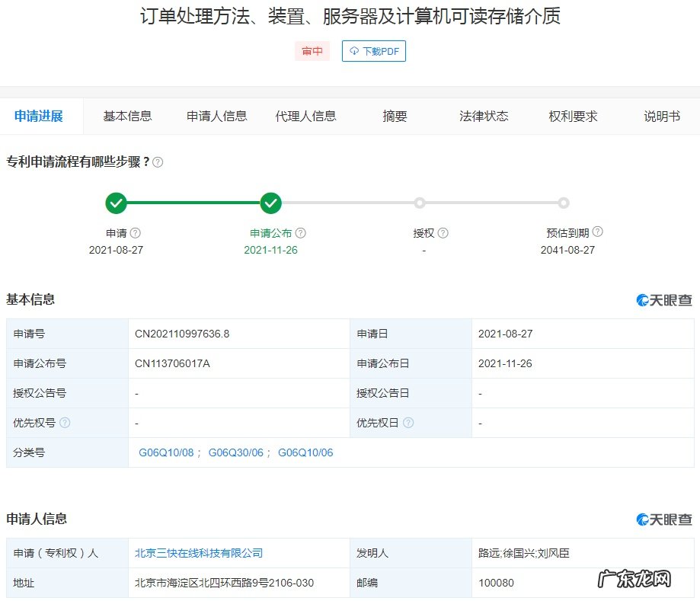Click the classification link G06Q30/06

click(237, 452)
